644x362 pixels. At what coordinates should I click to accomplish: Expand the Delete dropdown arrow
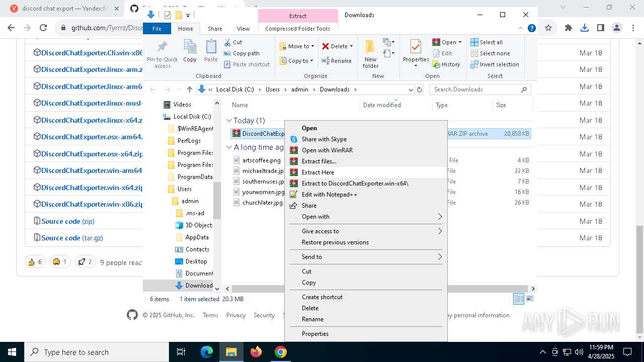pyautogui.click(x=351, y=46)
